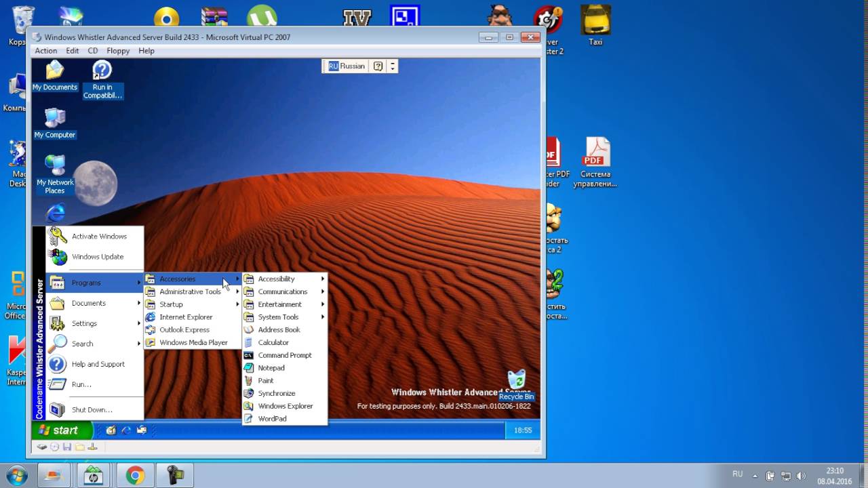The width and height of the screenshot is (868, 488).
Task: Open Help and Support
Action: click(x=94, y=364)
